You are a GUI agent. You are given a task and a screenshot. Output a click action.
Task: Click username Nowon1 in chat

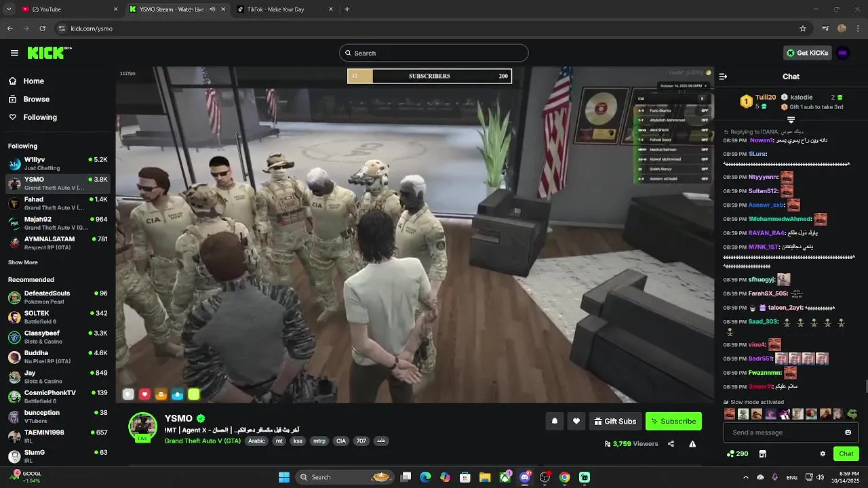point(762,140)
